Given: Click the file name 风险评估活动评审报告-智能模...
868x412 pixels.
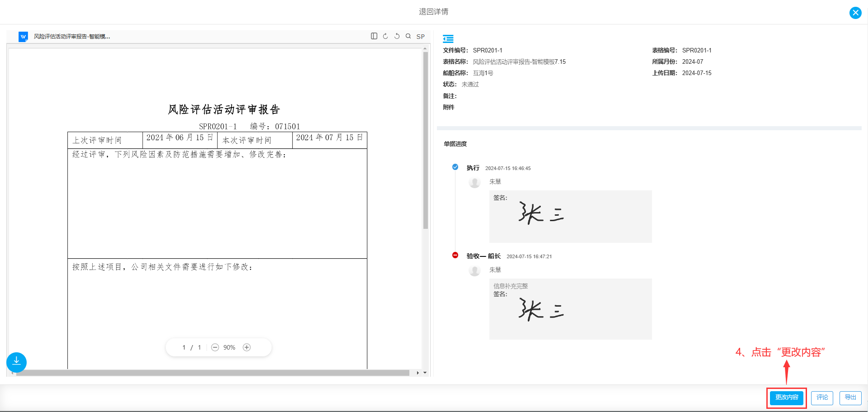Looking at the screenshot, I should tap(72, 37).
